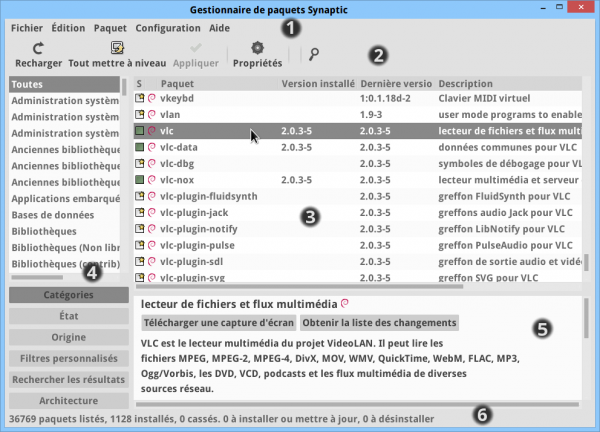Viewport: 600px width, 432px height.
Task: Click the search magnifier icon
Action: [314, 55]
